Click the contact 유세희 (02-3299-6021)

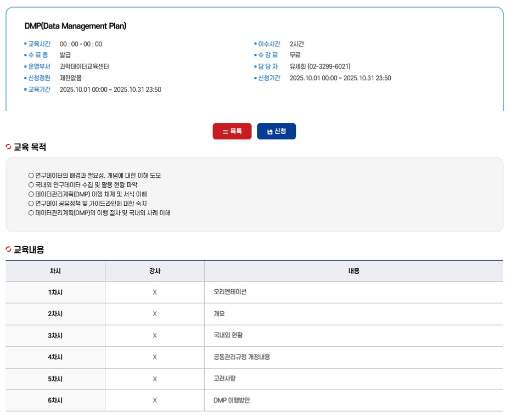click(x=320, y=66)
